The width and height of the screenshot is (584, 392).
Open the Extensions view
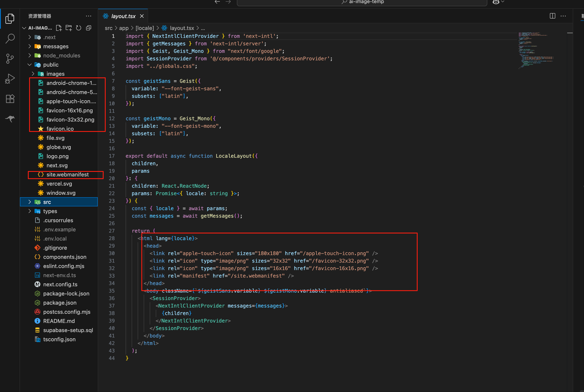coord(10,99)
